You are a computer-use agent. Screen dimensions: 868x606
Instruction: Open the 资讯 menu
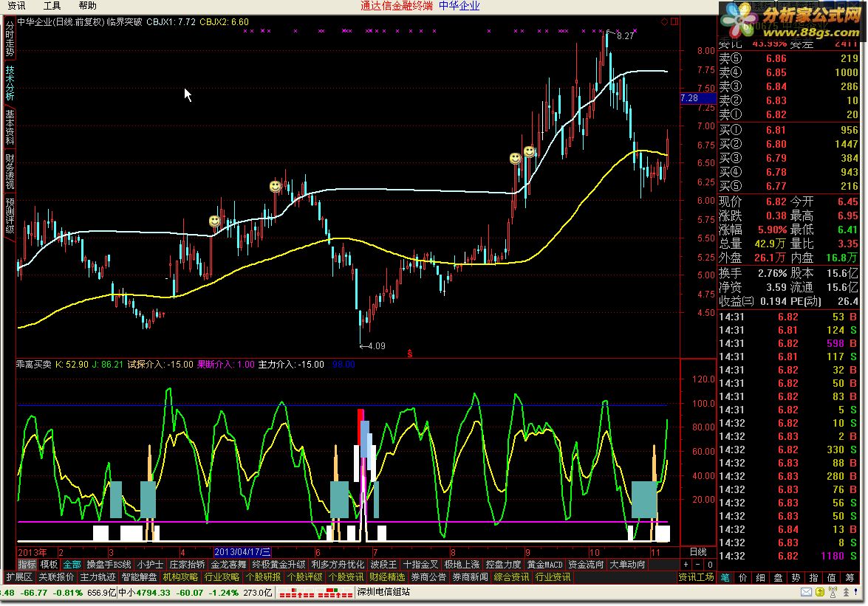tap(16, 5)
